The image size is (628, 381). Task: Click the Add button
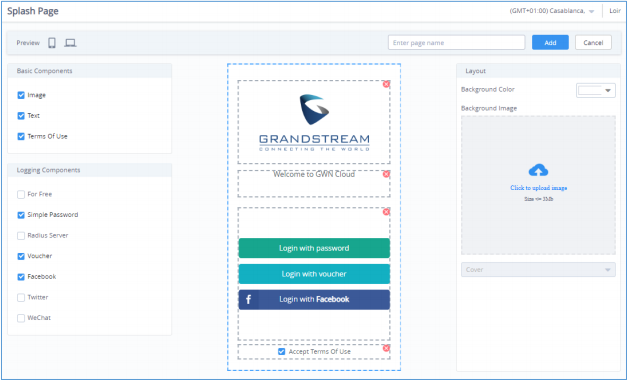coord(550,42)
